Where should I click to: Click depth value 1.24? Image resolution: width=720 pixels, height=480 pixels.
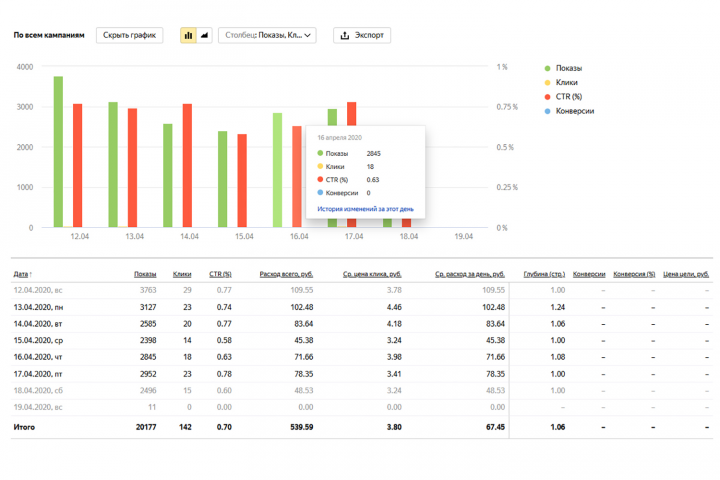[557, 307]
